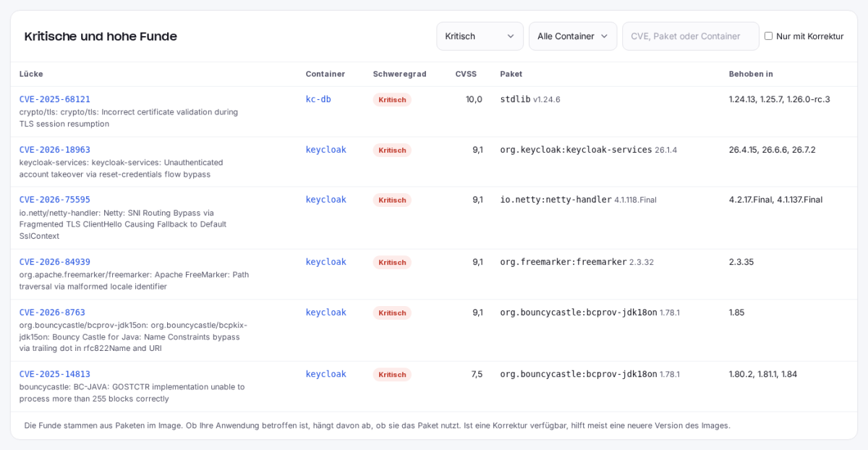Image resolution: width=868 pixels, height=450 pixels.
Task: Select the org.keycloak:keycloak-services package cell
Action: click(x=589, y=150)
